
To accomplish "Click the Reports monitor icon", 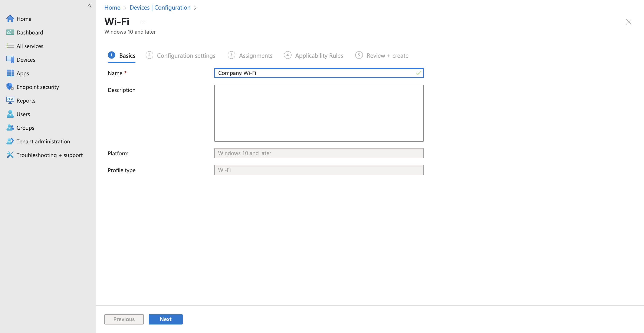I will pos(10,100).
